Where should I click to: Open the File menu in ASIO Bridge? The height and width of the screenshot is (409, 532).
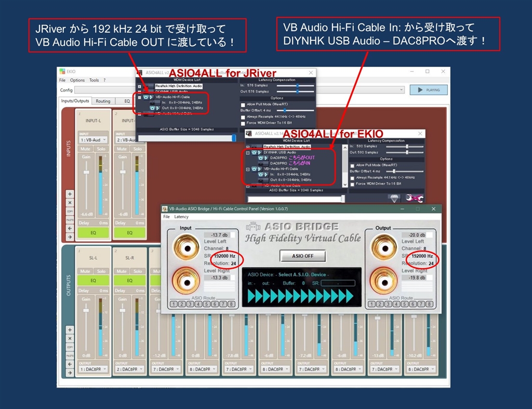pyautogui.click(x=167, y=217)
